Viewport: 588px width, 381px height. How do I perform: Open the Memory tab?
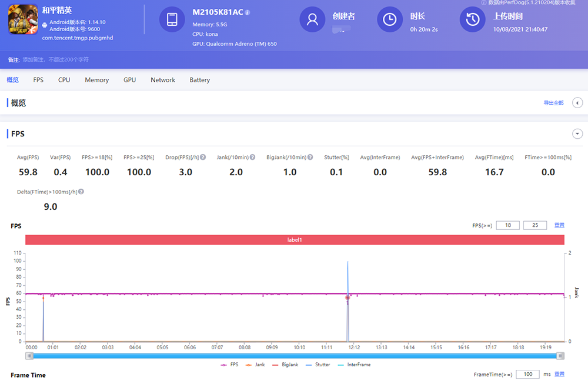pos(97,80)
